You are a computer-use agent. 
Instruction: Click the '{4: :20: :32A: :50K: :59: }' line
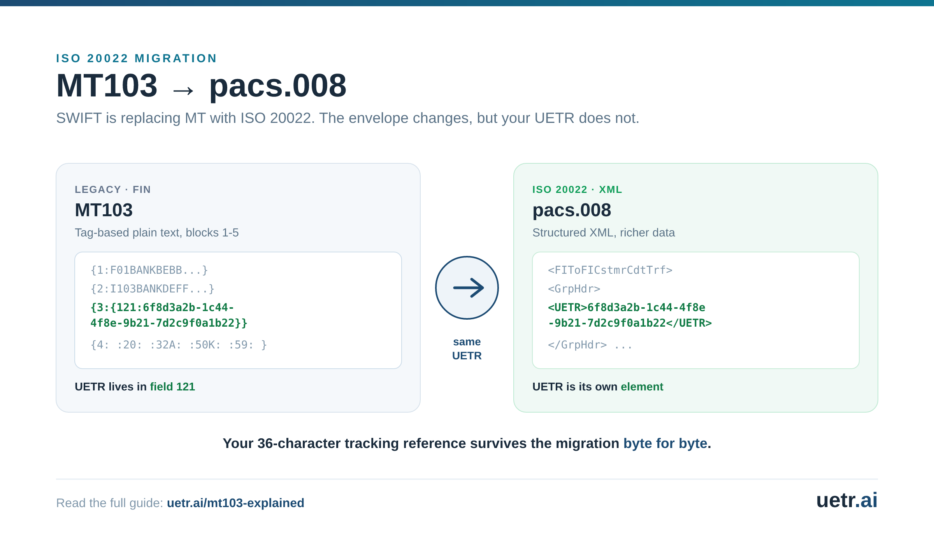tap(179, 345)
